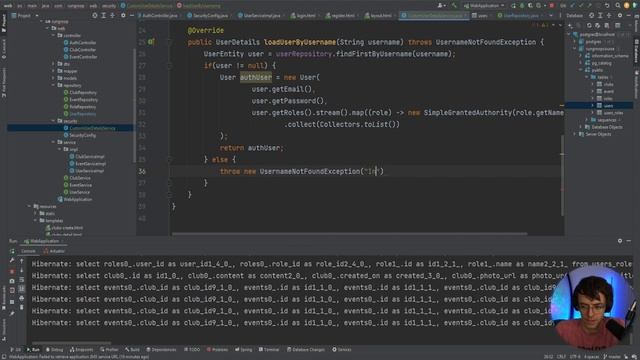The height and width of the screenshot is (360, 640).
Task: Click refresh icon in Database panel
Action: 589,25
